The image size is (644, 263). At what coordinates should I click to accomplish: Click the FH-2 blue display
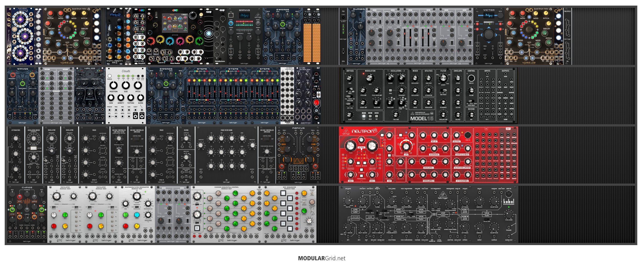(x=115, y=15)
